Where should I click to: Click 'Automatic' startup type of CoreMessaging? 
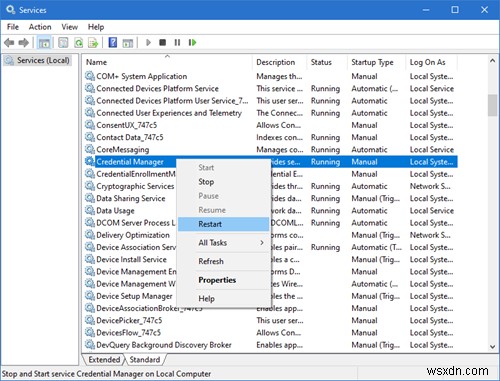tap(369, 149)
